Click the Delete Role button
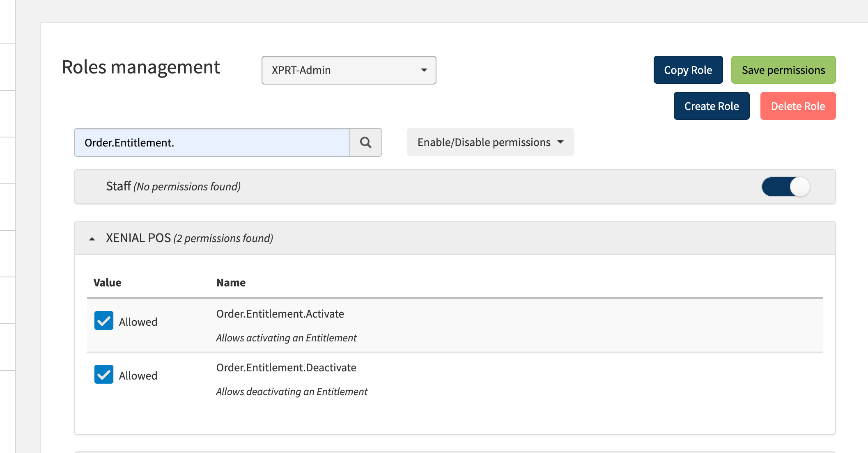Image resolution: width=868 pixels, height=453 pixels. 798,106
